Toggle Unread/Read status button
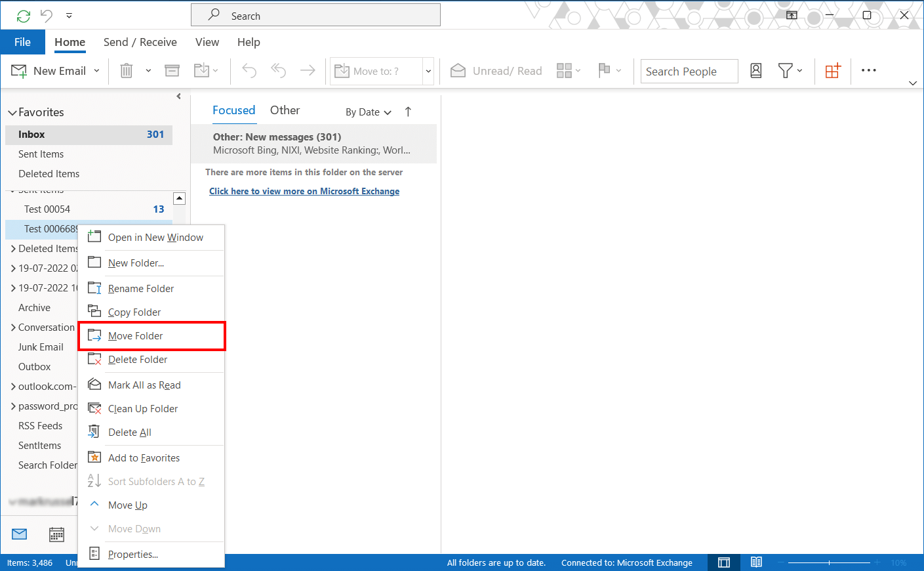 [496, 71]
